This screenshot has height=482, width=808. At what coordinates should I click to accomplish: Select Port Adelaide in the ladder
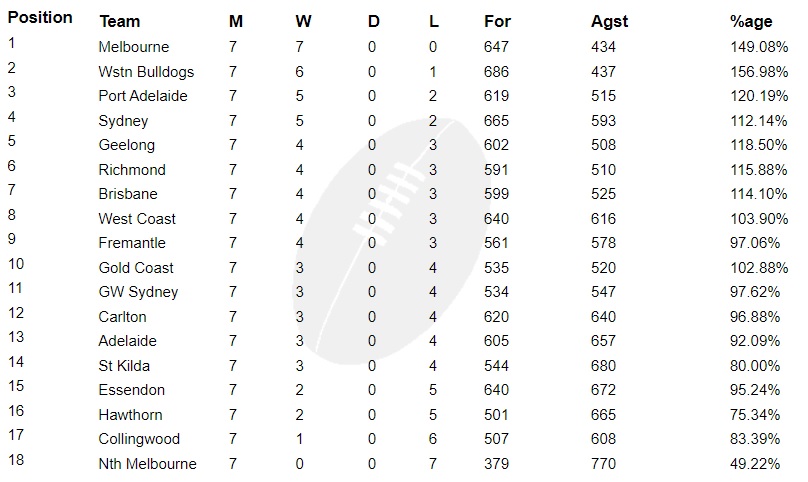tap(143, 96)
